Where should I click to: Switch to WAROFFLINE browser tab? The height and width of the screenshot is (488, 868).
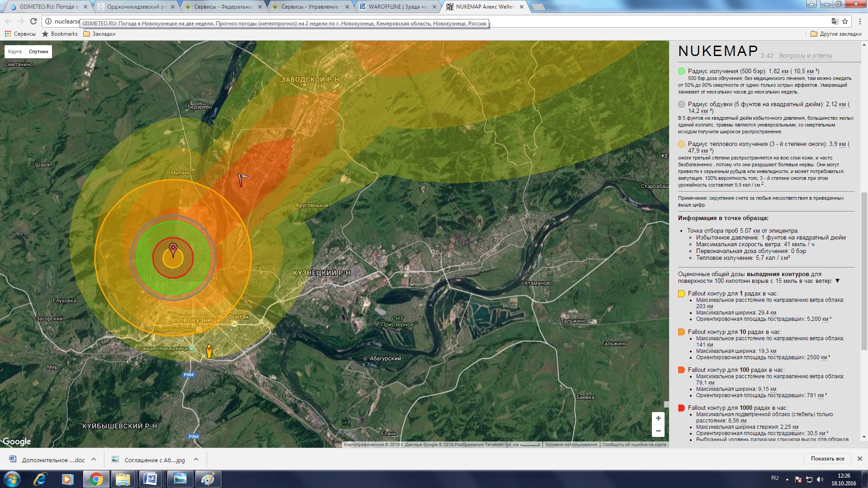(397, 7)
